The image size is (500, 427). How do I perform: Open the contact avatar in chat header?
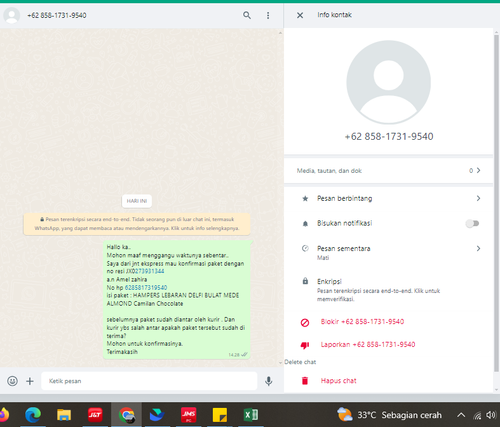(x=12, y=15)
